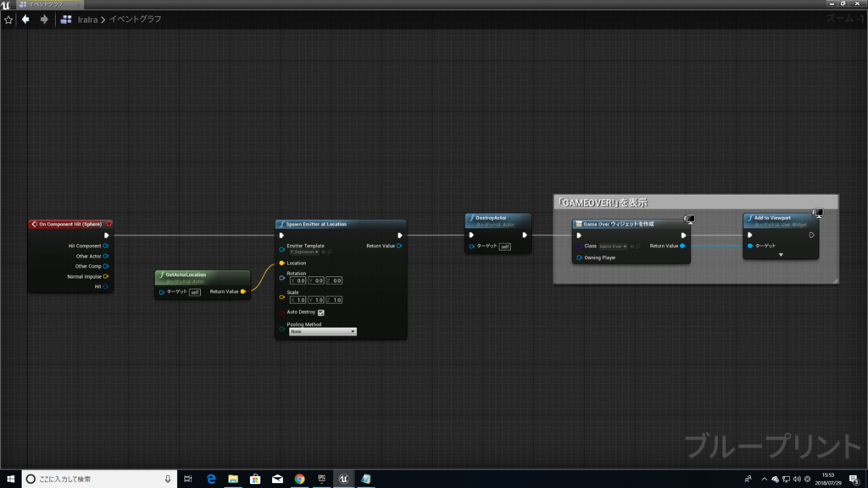The height and width of the screenshot is (488, 868).
Task: Click Spawn Emitter exec output pin
Action: (400, 236)
